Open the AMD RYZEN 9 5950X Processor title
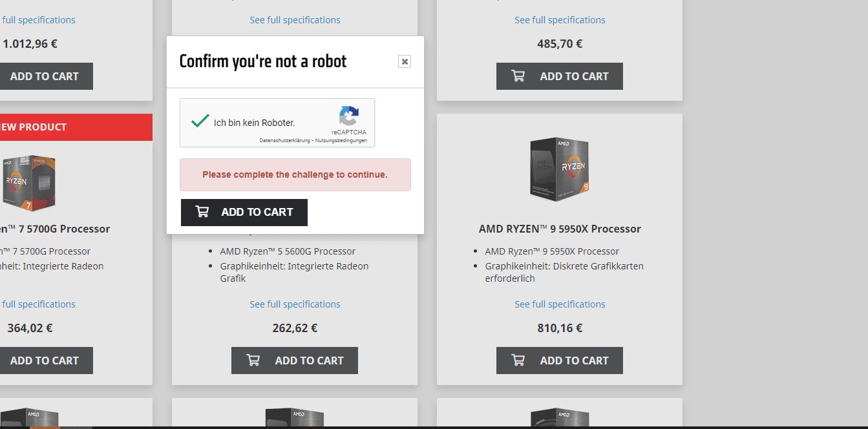The height and width of the screenshot is (429, 868). point(560,229)
